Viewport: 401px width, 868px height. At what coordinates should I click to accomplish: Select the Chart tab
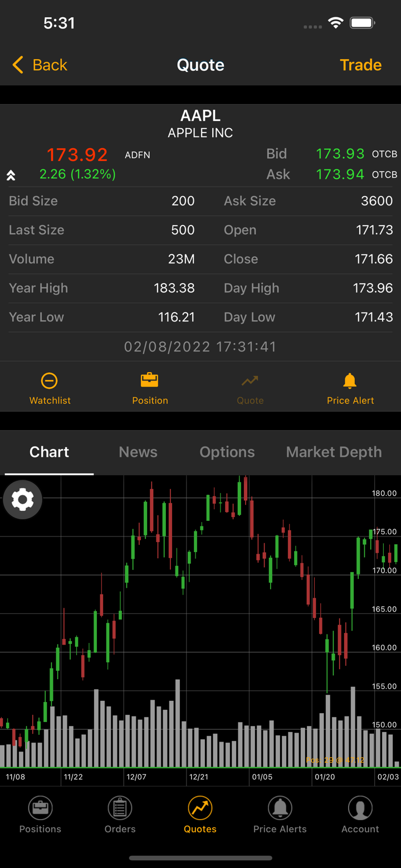pos(49,452)
